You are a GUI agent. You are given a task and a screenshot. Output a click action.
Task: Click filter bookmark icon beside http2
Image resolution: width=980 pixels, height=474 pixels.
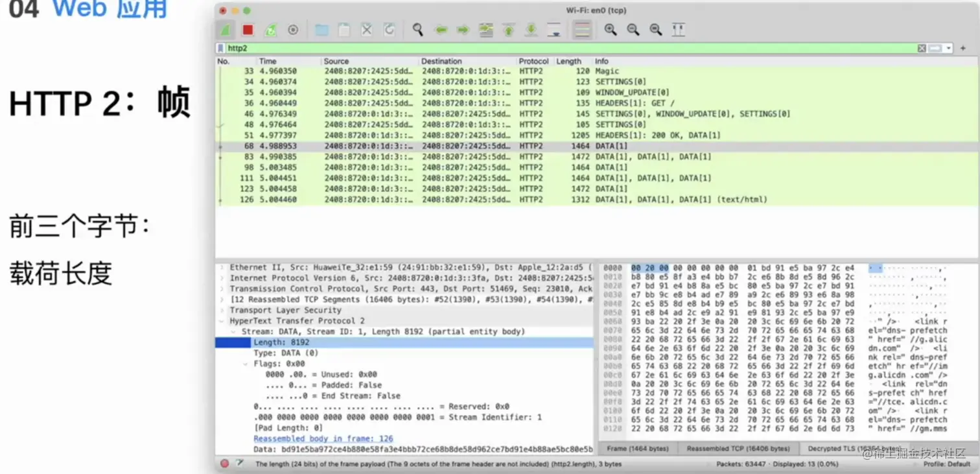click(221, 48)
